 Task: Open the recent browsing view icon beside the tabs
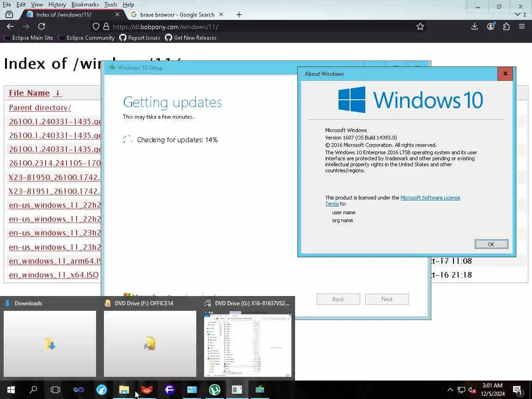point(9,15)
